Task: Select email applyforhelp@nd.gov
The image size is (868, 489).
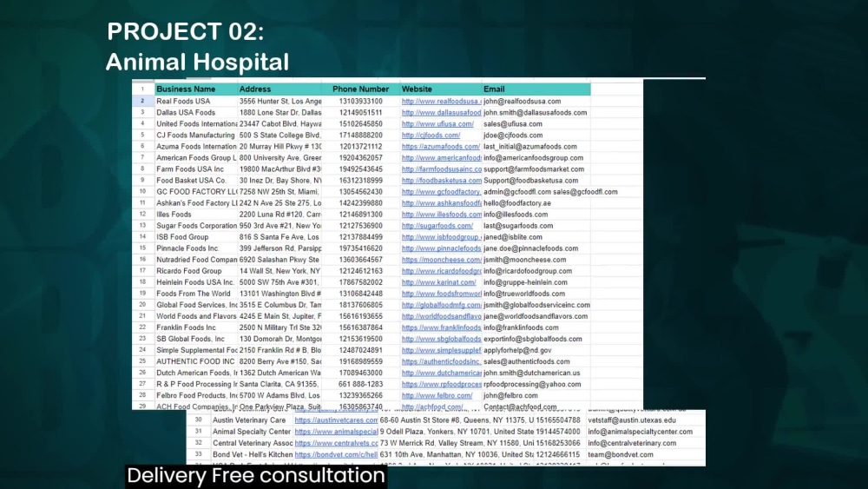Action: pos(517,351)
